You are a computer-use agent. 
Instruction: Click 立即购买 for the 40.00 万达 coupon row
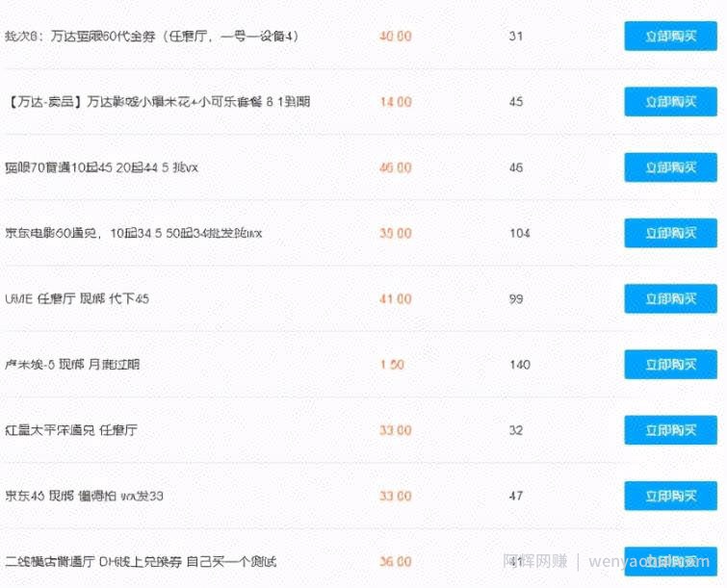670,37
